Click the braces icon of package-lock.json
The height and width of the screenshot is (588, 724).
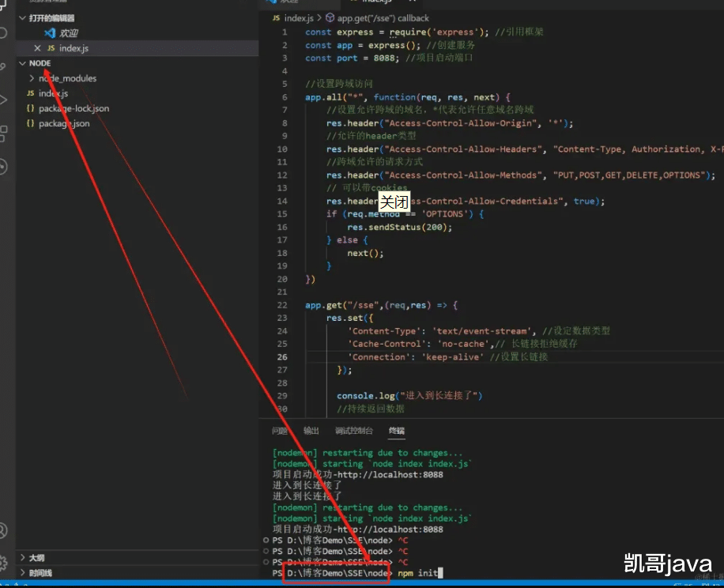[x=31, y=108]
